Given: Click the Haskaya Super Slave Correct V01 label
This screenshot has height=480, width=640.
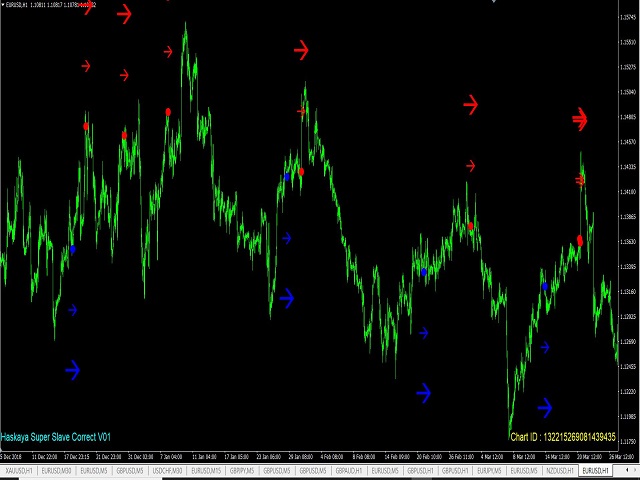Looking at the screenshot, I should pos(56,437).
